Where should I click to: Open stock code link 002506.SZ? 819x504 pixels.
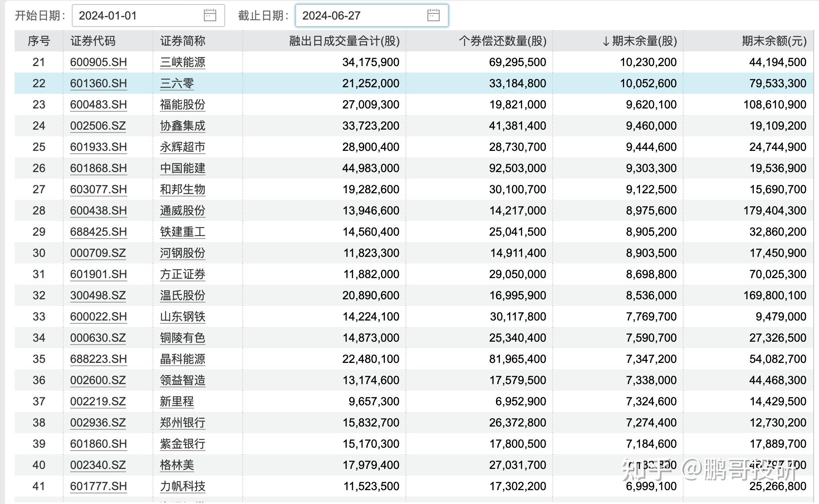coord(98,126)
